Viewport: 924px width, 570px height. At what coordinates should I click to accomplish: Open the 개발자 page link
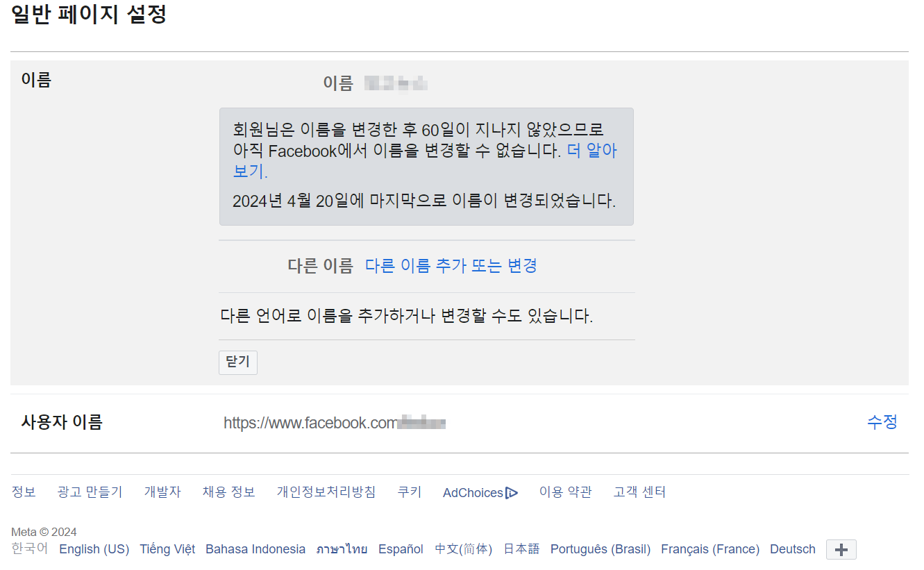[x=162, y=492]
